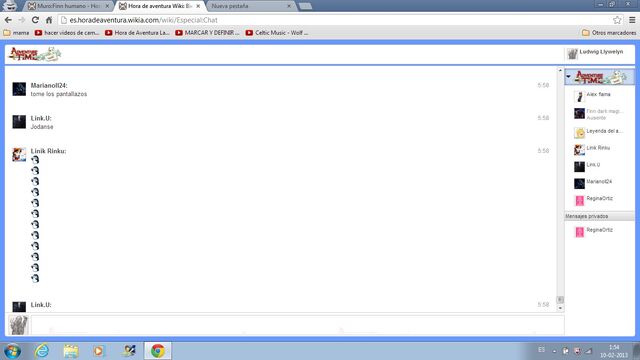Screen dimensions: 640x360
Task: Click the Adventure Time wiki logo
Action: pos(35,54)
